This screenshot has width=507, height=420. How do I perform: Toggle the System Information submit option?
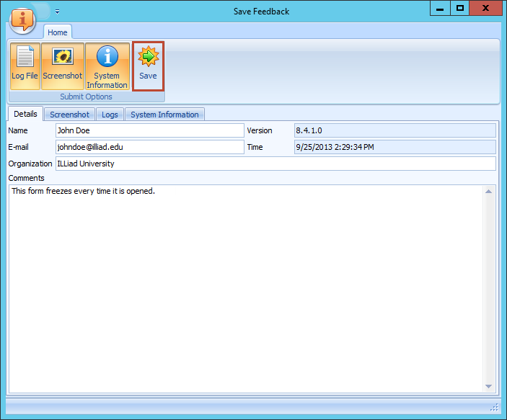pyautogui.click(x=107, y=65)
